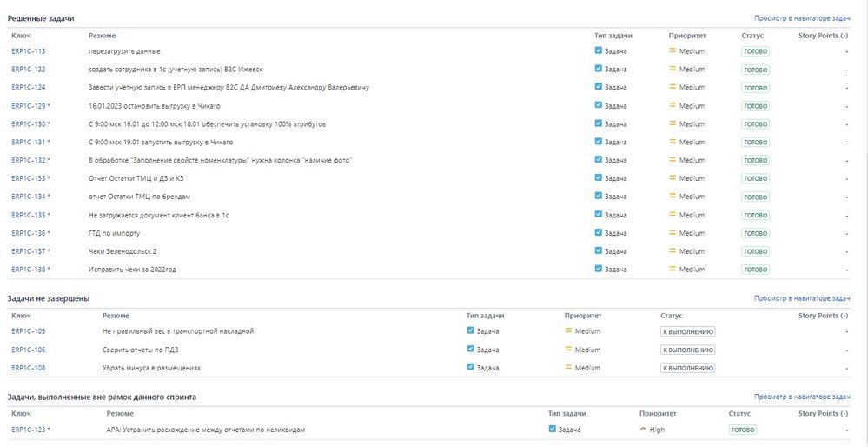Open issue ERP1C-108

[x=28, y=368]
